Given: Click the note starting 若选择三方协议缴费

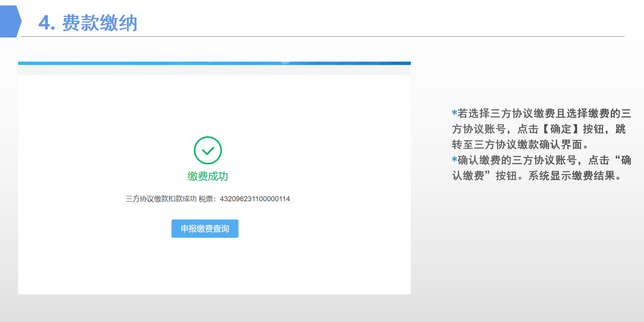Looking at the screenshot, I should [x=541, y=129].
